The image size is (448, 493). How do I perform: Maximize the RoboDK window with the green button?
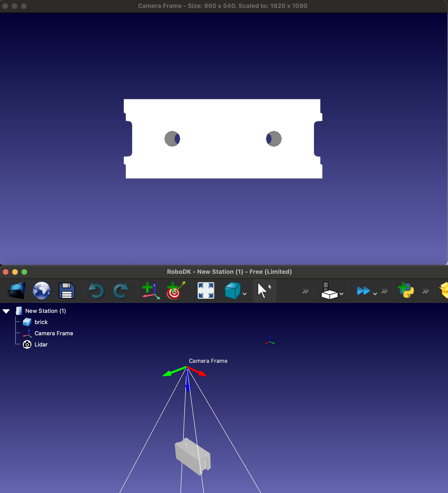(x=24, y=272)
